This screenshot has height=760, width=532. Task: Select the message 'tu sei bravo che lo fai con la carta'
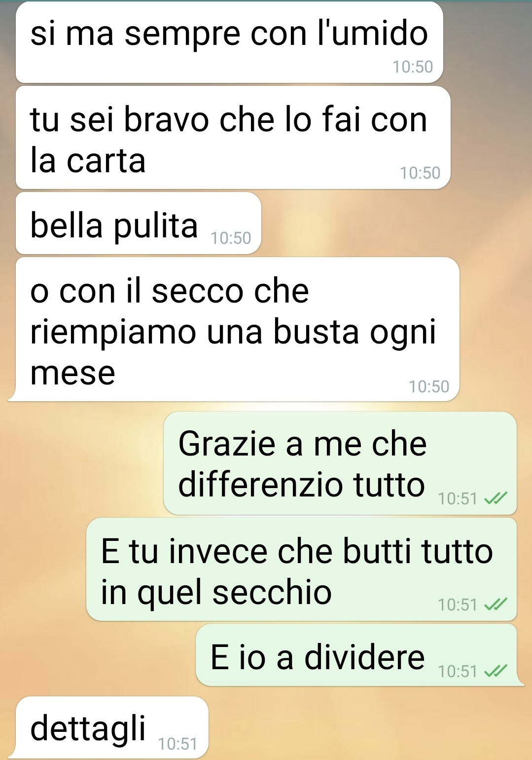(x=233, y=138)
